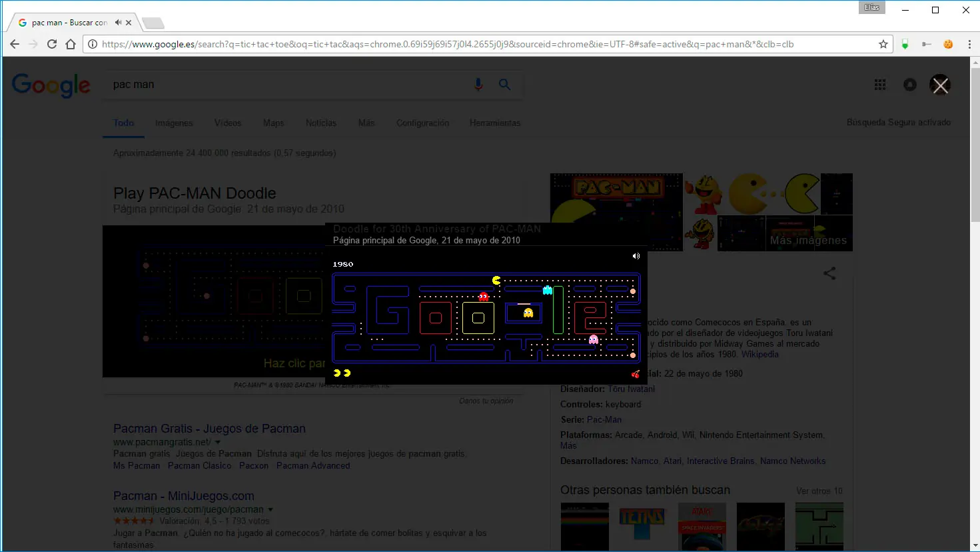
Task: Expand Más under Plataformas in the info panel
Action: point(568,445)
